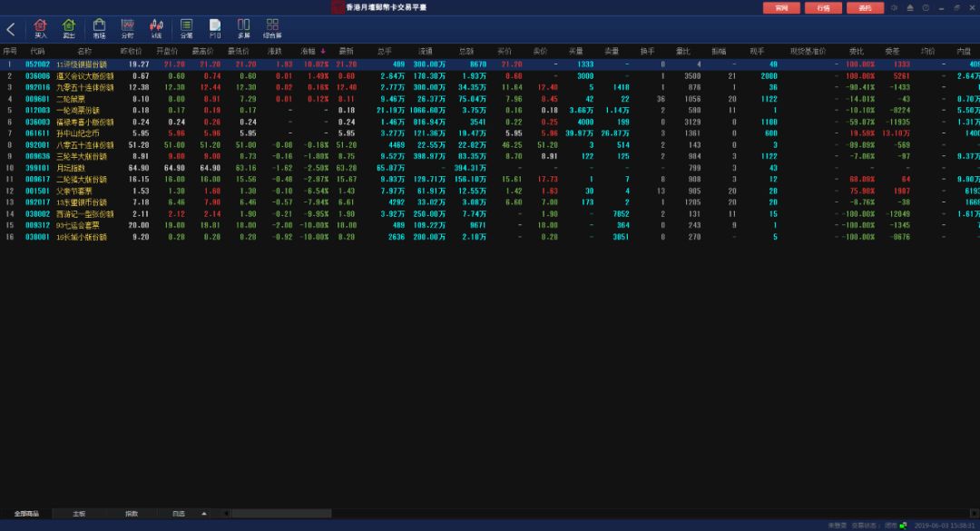
Task: Open the 市场 (market) bag icon
Action: [99, 29]
